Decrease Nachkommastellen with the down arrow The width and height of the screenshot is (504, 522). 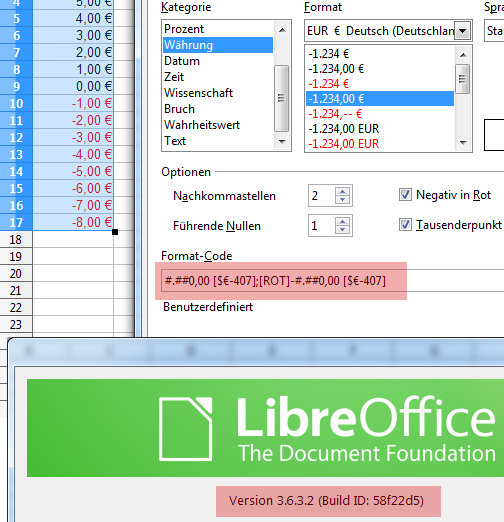click(343, 200)
